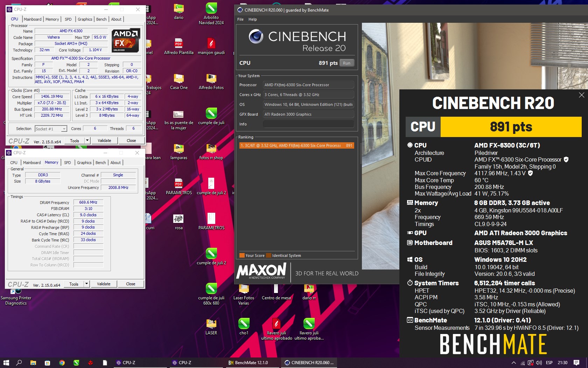Click the taskbar clock showing 21:30
Image resolution: width=588 pixels, height=368 pixels.
[x=562, y=363]
